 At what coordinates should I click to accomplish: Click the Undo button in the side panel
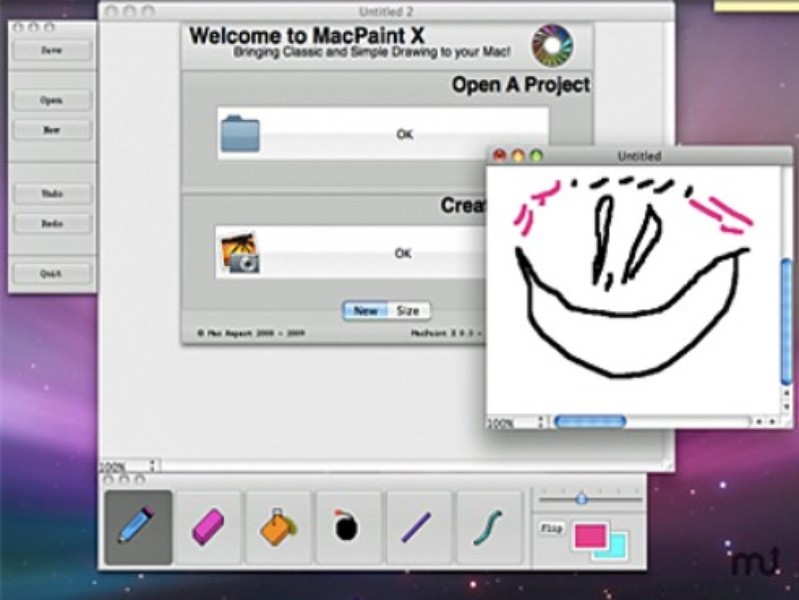pos(52,194)
